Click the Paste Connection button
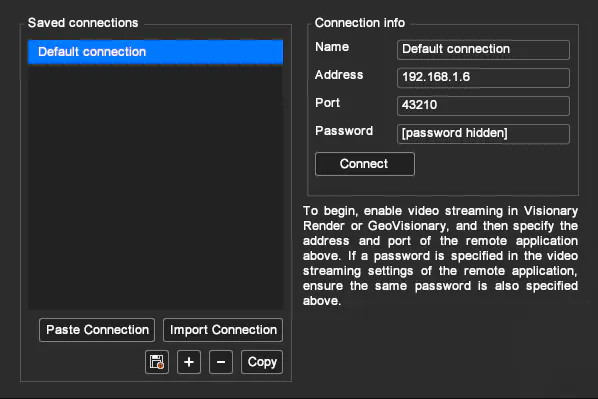 (x=97, y=330)
